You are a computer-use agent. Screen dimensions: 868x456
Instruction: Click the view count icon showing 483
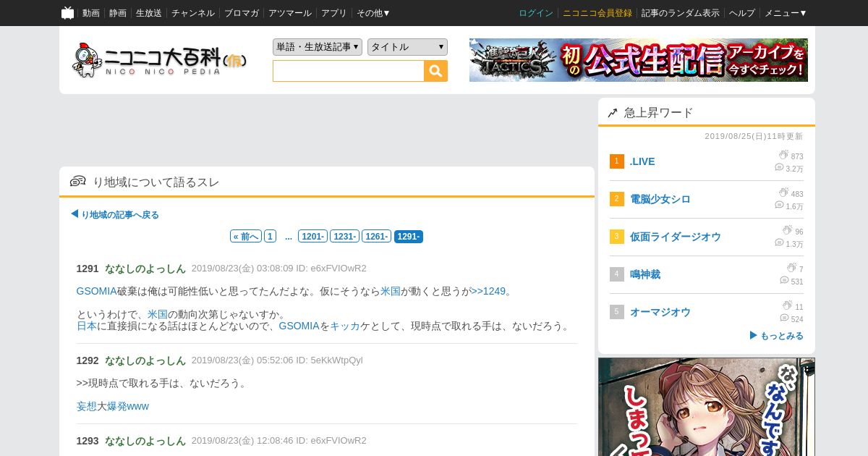point(783,193)
